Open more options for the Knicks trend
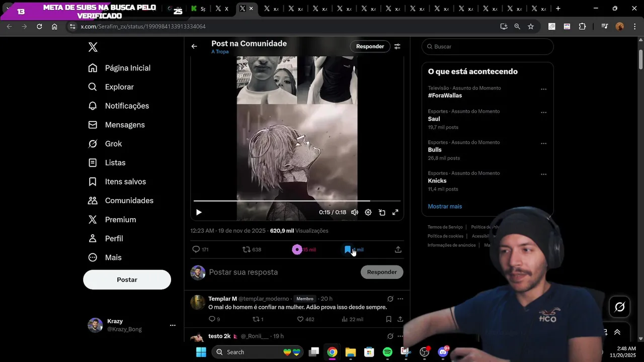Screen dimensions: 644x362 pos(543,174)
